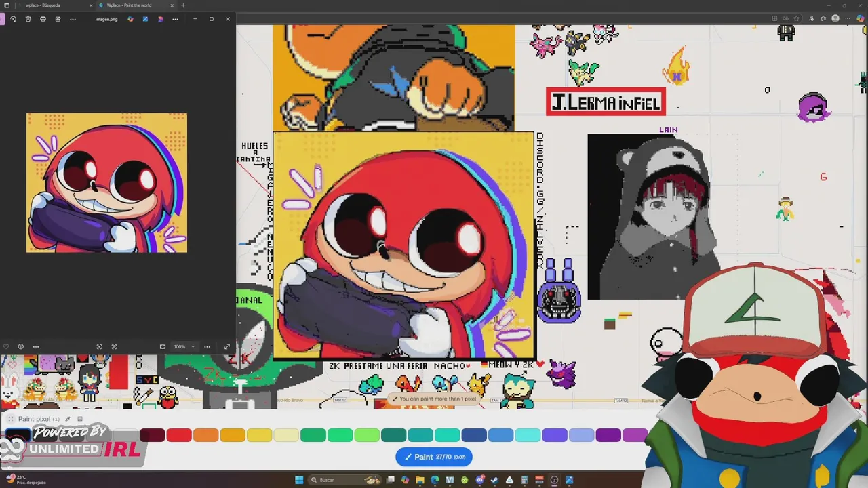Open image editor in Photos toolbar
The image size is (868, 488).
click(x=145, y=19)
